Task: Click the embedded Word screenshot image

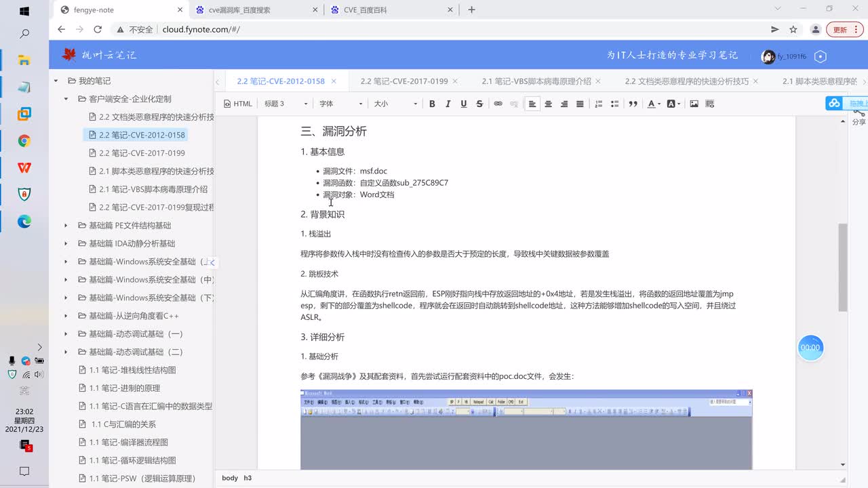Action: [526, 430]
